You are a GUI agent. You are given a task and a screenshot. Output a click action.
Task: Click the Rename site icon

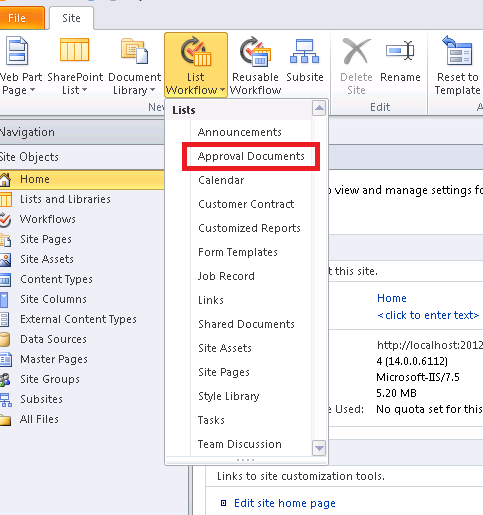point(400,51)
